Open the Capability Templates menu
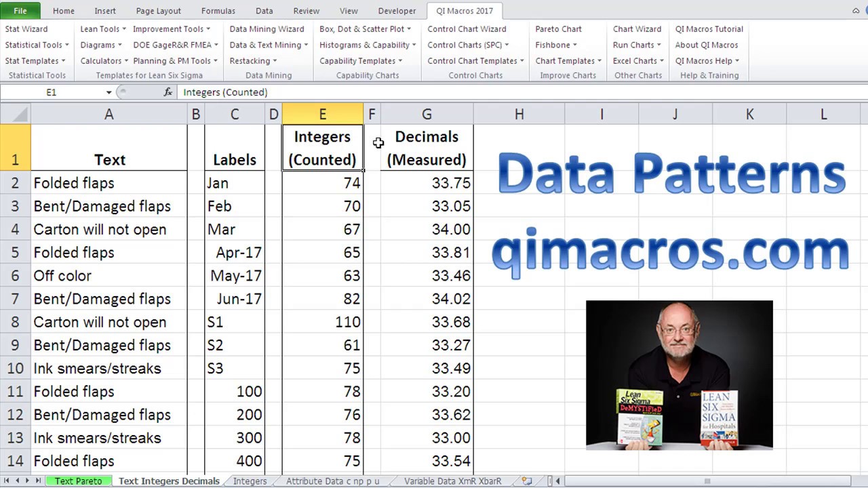Viewport: 868px width, 488px height. tap(361, 61)
